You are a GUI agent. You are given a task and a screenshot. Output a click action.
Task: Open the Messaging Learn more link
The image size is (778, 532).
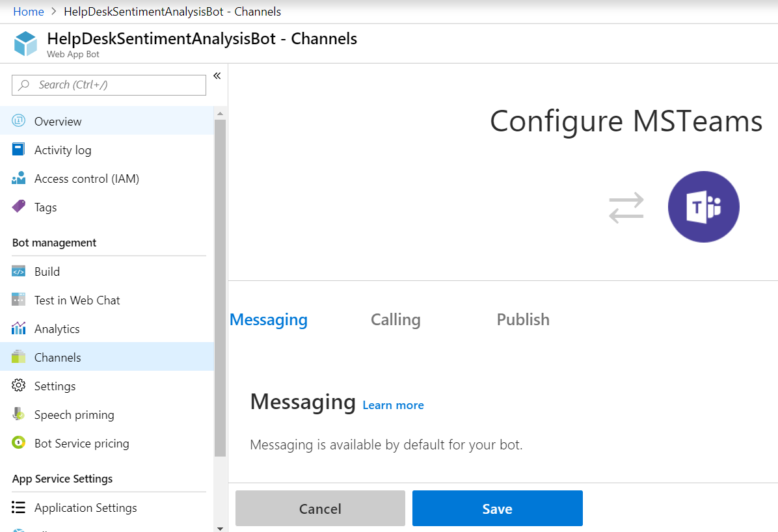coord(393,405)
